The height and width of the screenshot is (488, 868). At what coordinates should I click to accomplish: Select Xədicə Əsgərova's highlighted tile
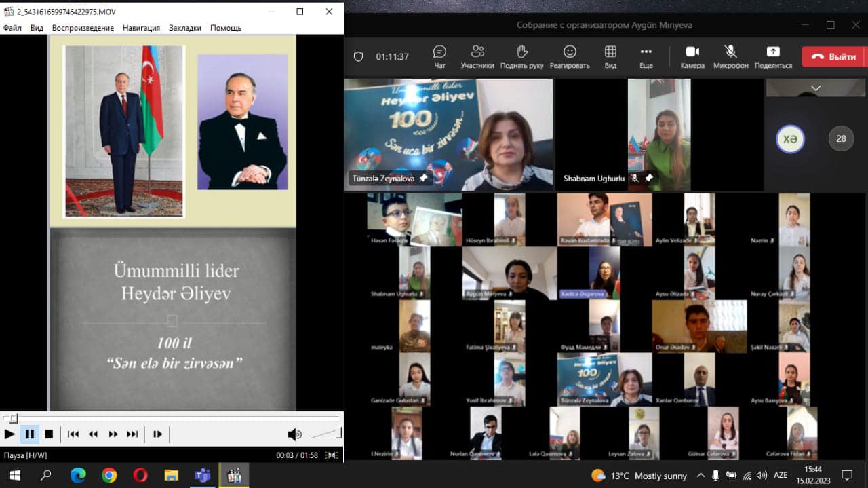tap(604, 273)
